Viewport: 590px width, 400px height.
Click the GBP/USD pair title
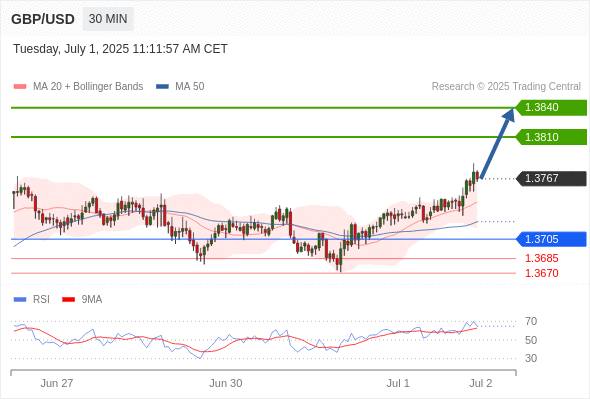(x=43, y=19)
